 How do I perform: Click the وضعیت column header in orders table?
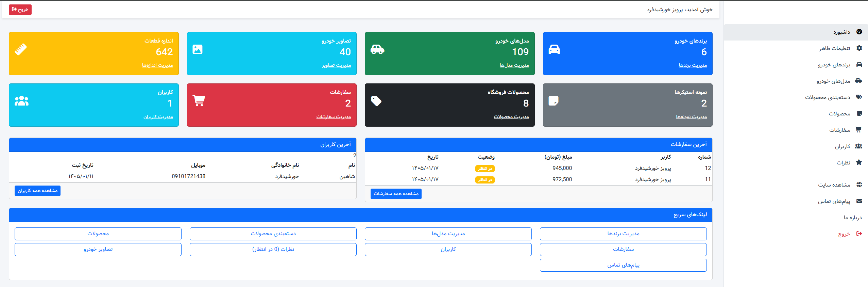click(486, 157)
